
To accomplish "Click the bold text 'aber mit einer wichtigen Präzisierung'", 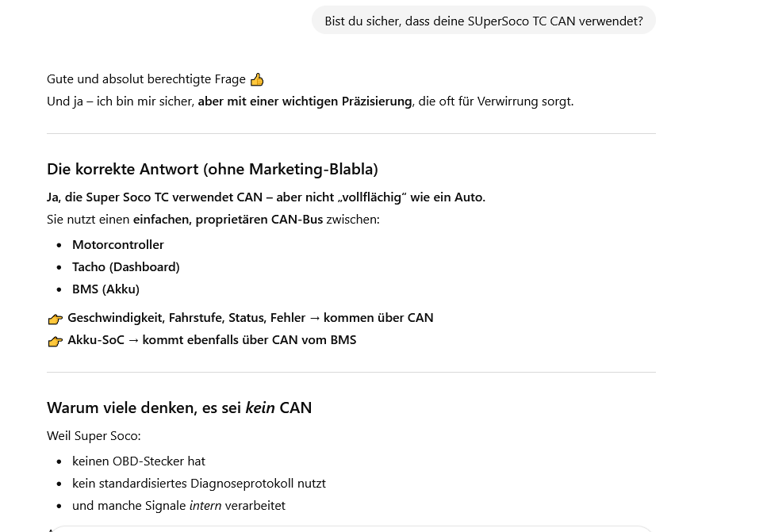I will pos(305,101).
